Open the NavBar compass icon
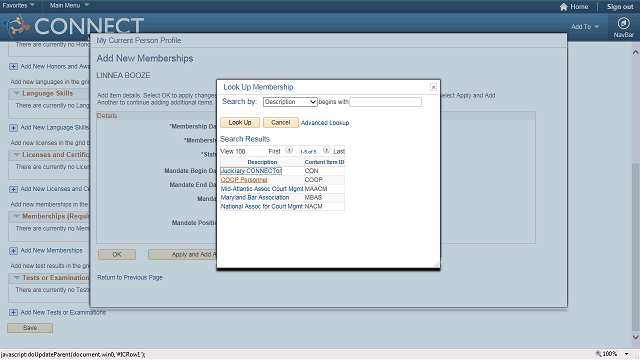 (623, 23)
